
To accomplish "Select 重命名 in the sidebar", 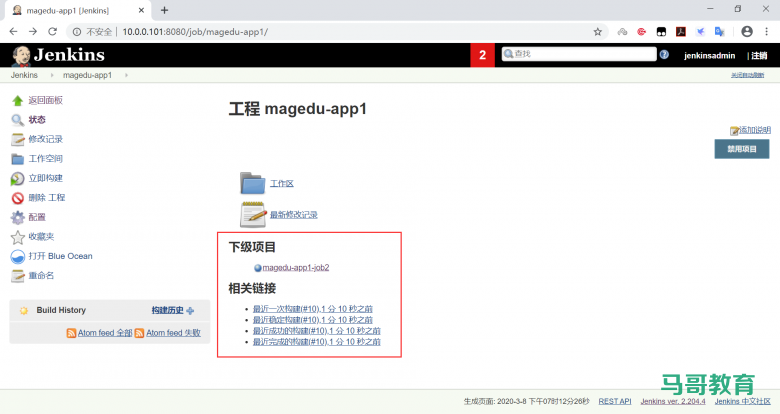I will (41, 275).
